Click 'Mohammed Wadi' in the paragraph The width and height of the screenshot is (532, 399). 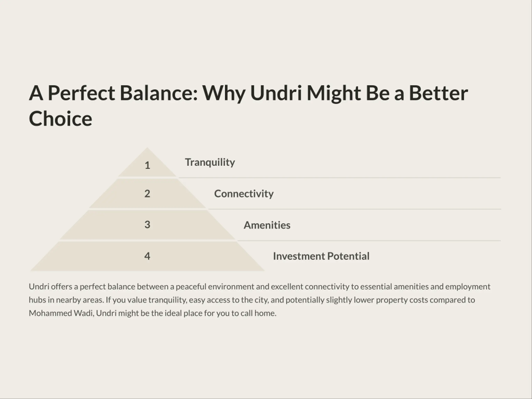61,313
